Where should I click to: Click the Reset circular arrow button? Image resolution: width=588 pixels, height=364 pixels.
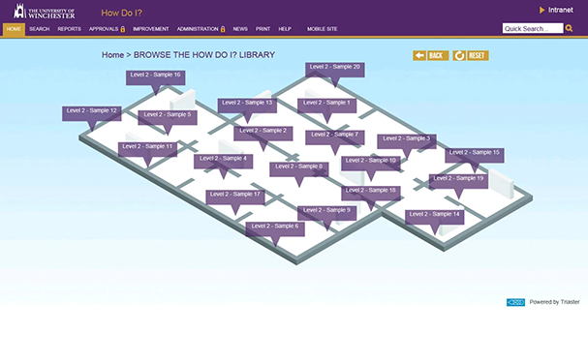coord(471,55)
